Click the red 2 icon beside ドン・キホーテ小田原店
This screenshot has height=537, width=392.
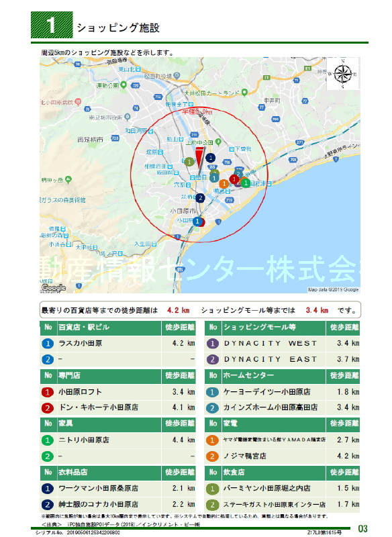[x=48, y=408]
